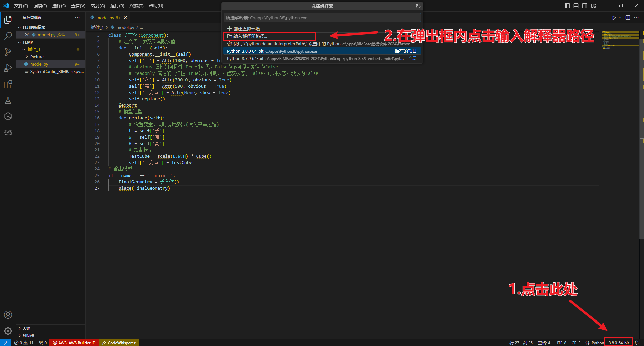
Task: Open the 运行(R) menu
Action: pos(117,6)
